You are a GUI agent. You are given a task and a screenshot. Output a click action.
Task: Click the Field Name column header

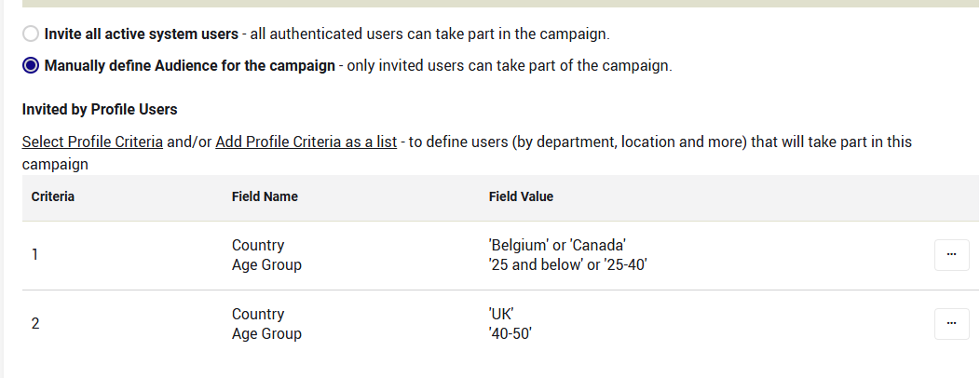tap(265, 197)
